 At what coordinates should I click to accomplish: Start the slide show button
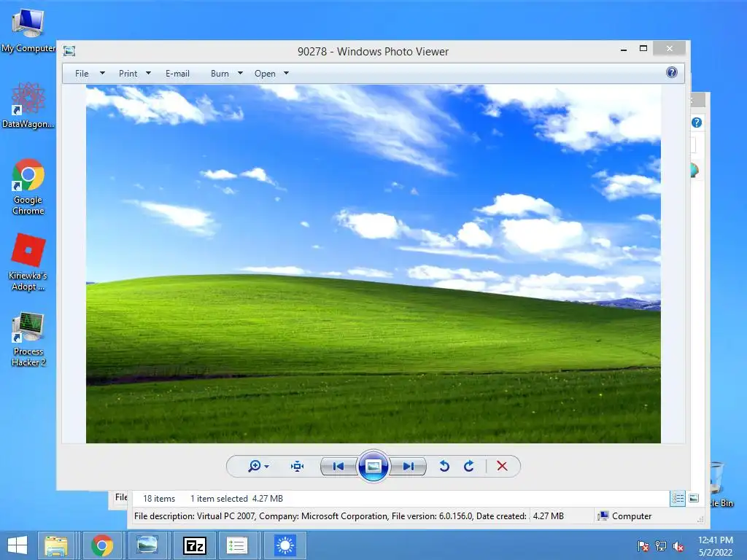point(373,466)
